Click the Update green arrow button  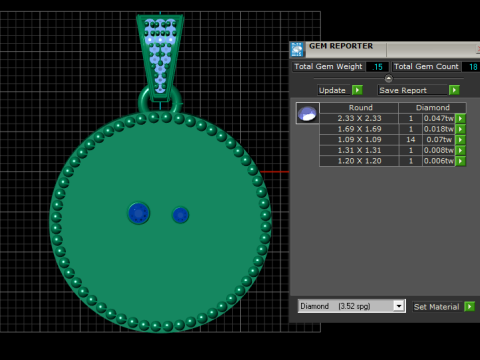tap(357, 90)
